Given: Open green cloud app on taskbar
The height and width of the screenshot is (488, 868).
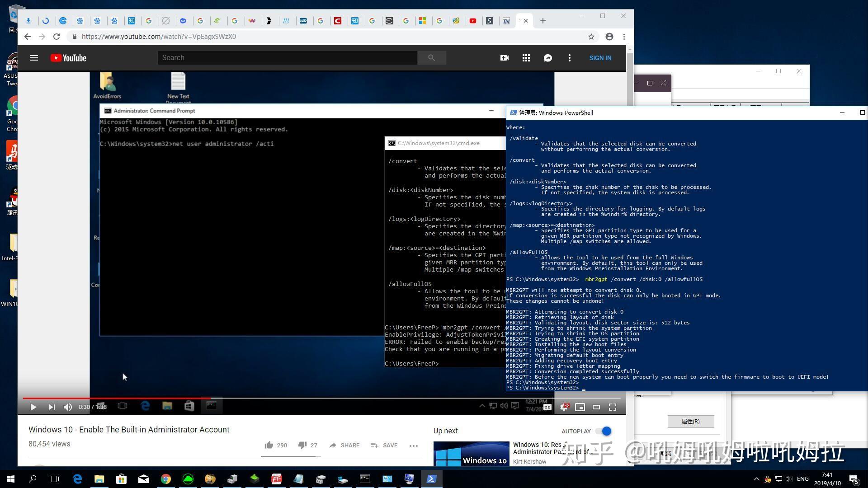Looking at the screenshot, I should tap(188, 479).
